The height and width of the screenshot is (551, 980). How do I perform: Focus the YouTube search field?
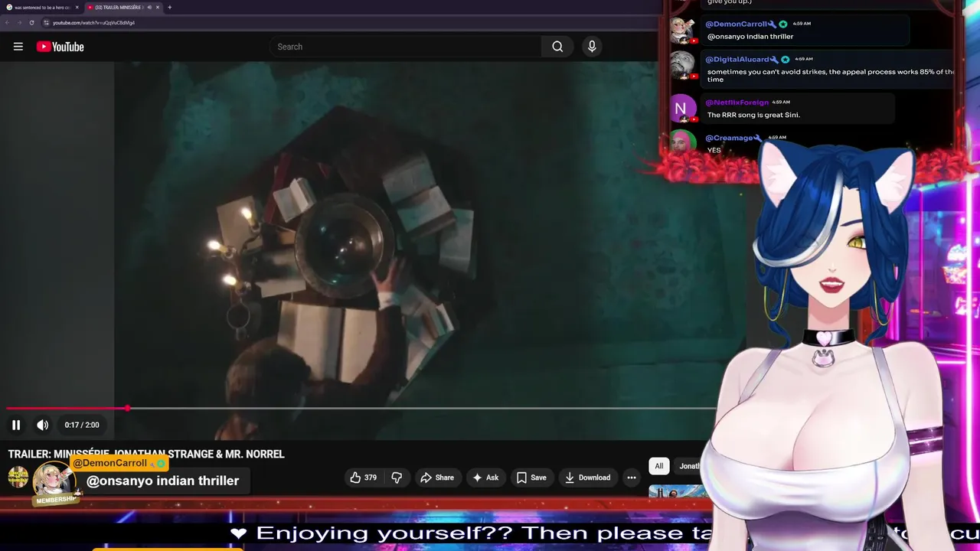(x=406, y=47)
